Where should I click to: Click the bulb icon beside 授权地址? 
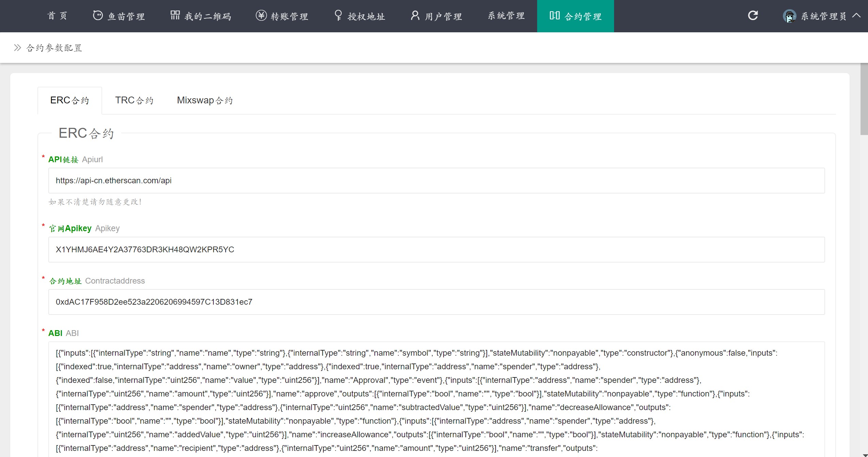point(338,15)
